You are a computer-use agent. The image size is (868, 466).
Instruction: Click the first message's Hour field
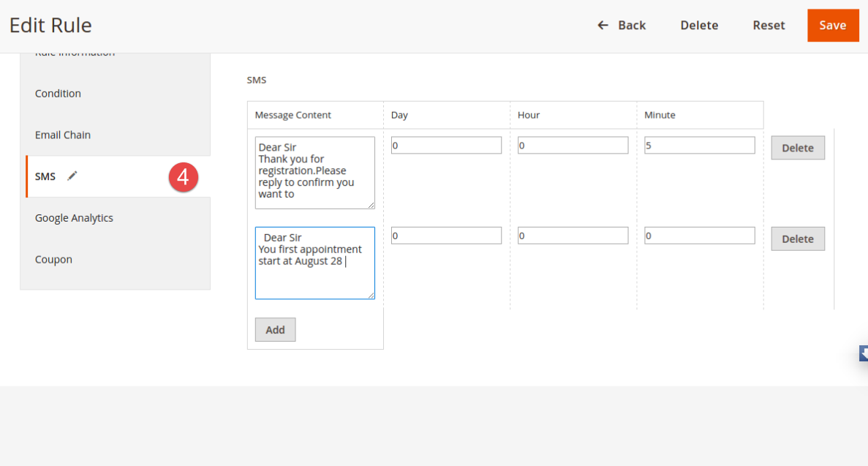click(x=573, y=146)
